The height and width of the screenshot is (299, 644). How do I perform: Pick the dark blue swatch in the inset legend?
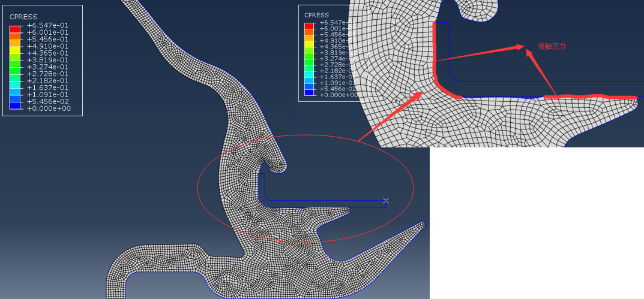click(x=309, y=92)
